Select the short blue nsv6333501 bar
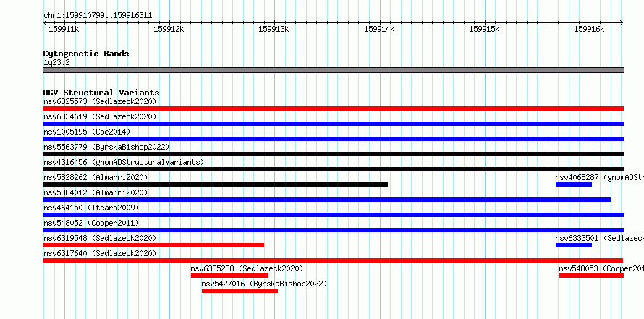This screenshot has width=644, height=319. pyautogui.click(x=574, y=245)
